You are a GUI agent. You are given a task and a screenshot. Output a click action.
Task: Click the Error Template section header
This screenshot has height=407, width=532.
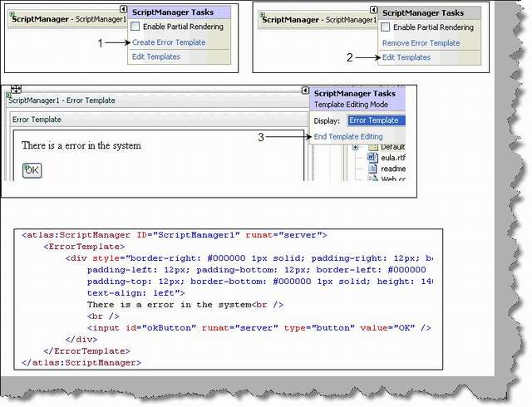click(159, 120)
